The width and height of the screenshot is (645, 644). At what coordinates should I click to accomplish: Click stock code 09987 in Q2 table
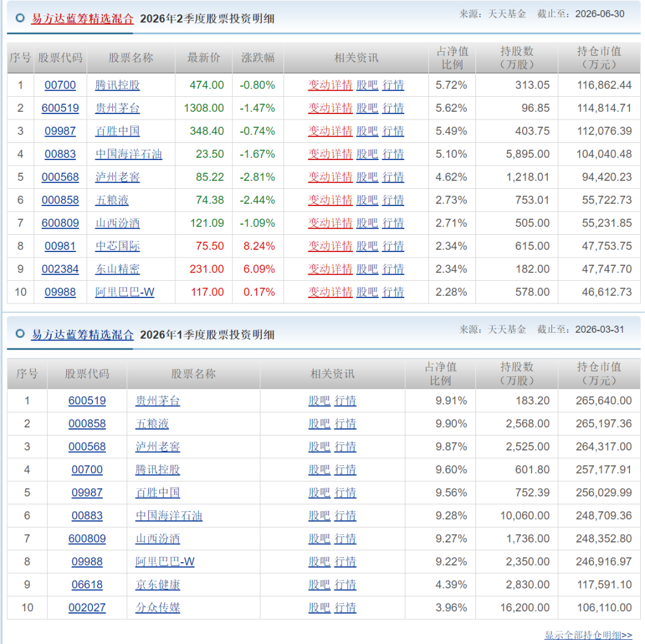point(60,131)
